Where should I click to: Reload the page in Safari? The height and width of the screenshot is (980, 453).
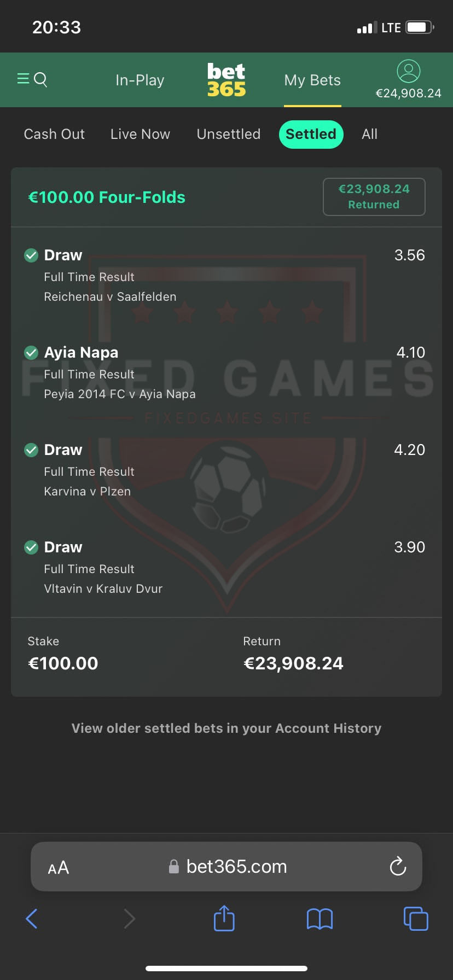(398, 866)
